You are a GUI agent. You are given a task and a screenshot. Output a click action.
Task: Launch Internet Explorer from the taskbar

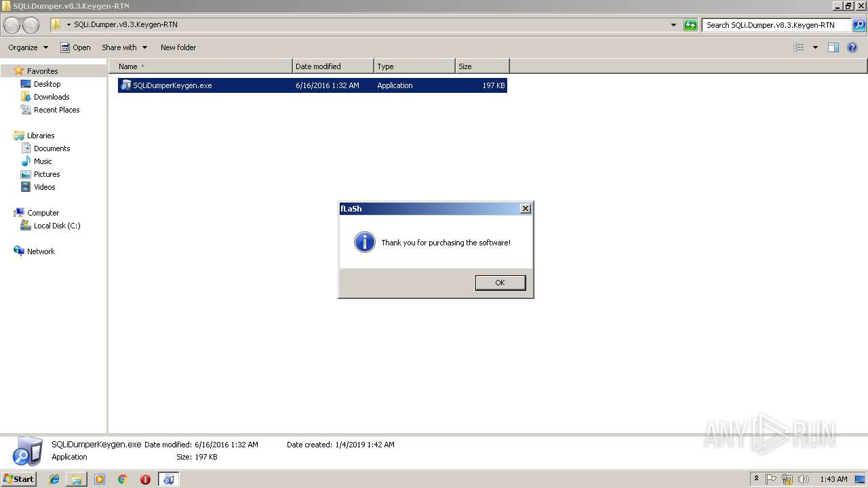pyautogui.click(x=54, y=479)
